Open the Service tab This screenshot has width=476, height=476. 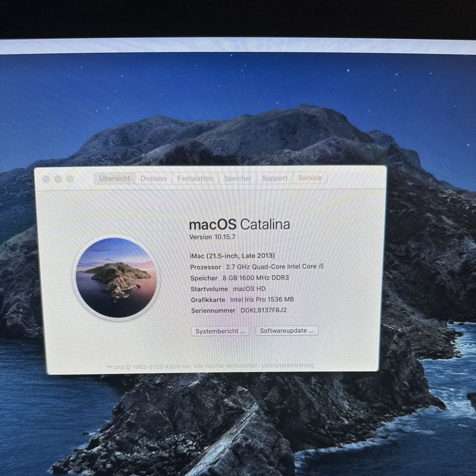pyautogui.click(x=310, y=178)
